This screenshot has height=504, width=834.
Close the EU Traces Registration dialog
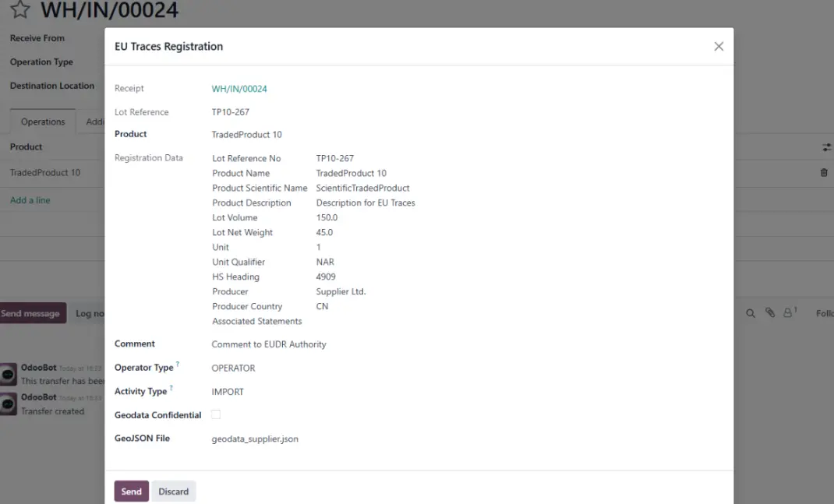[718, 47]
